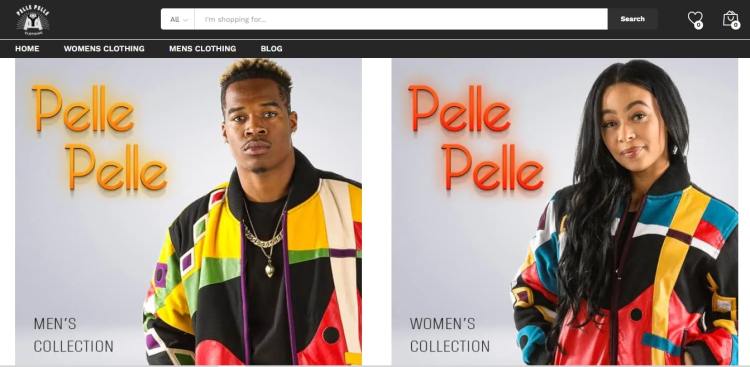The width and height of the screenshot is (750, 367).
Task: Focus the I'm shopping for search field
Action: [401, 19]
